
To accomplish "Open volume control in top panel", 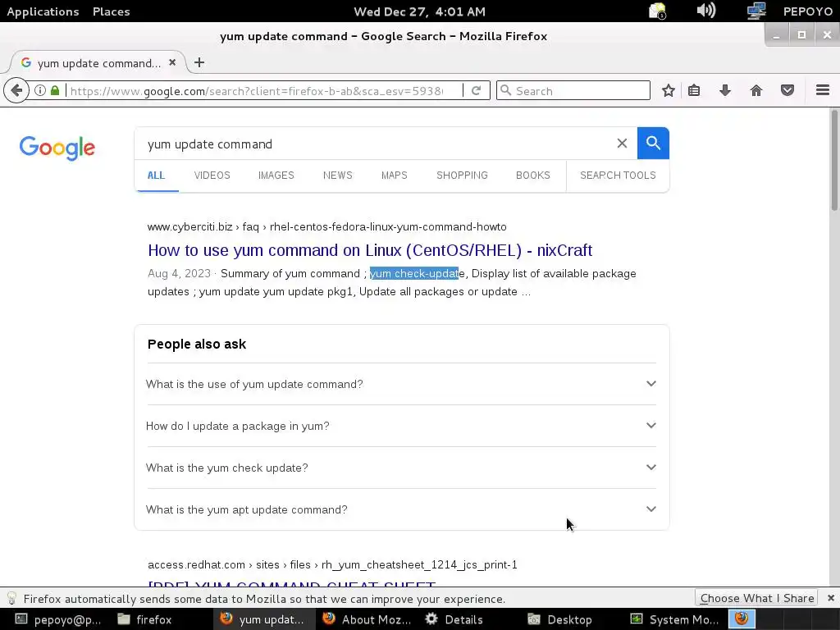I will pos(706,11).
